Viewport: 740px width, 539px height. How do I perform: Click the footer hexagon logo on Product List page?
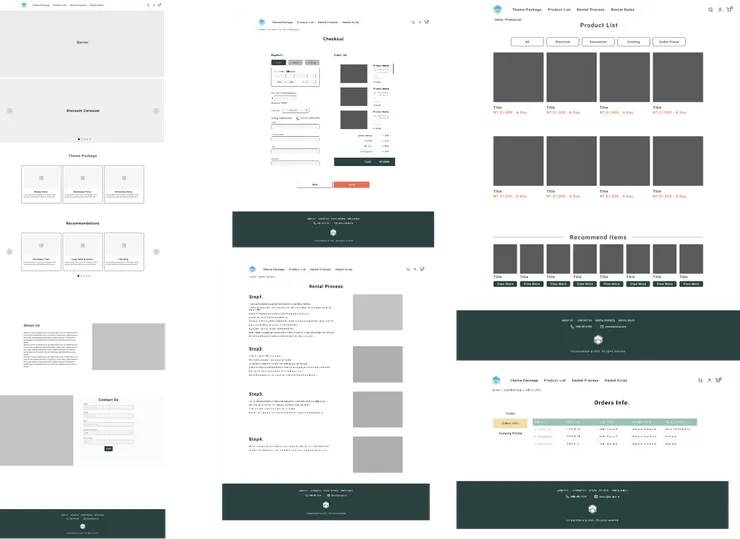(598, 339)
